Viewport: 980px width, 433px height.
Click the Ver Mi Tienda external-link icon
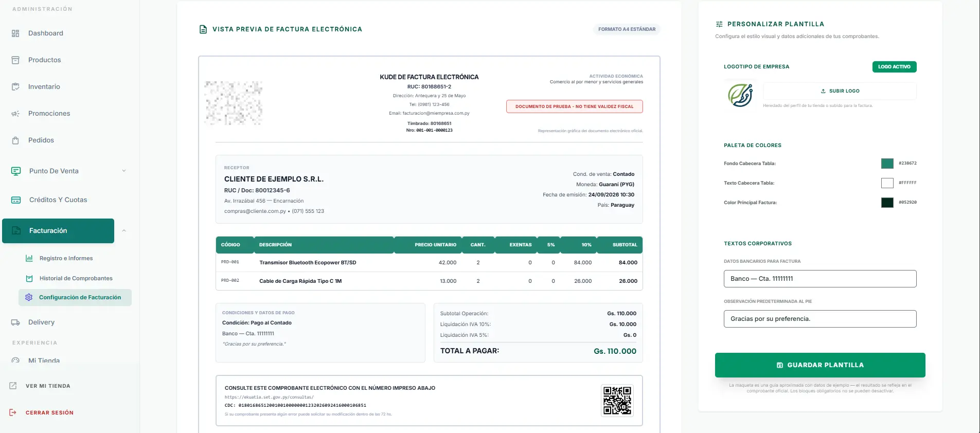pos(13,386)
